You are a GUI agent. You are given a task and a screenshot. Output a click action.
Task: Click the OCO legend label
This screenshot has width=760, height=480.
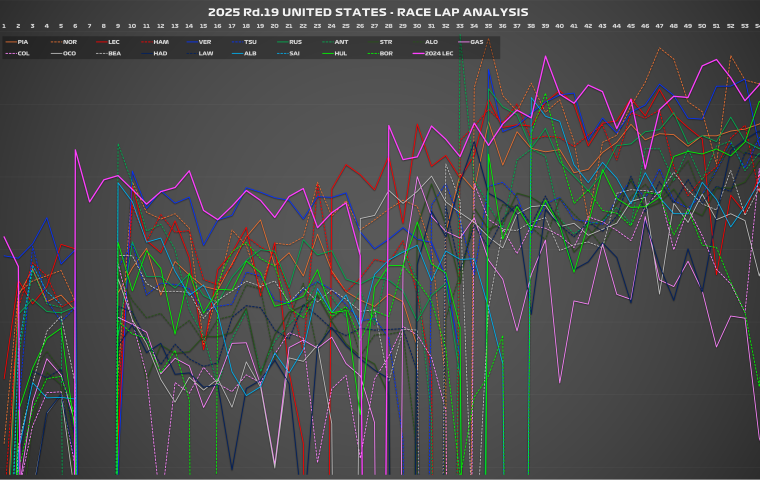pos(69,52)
